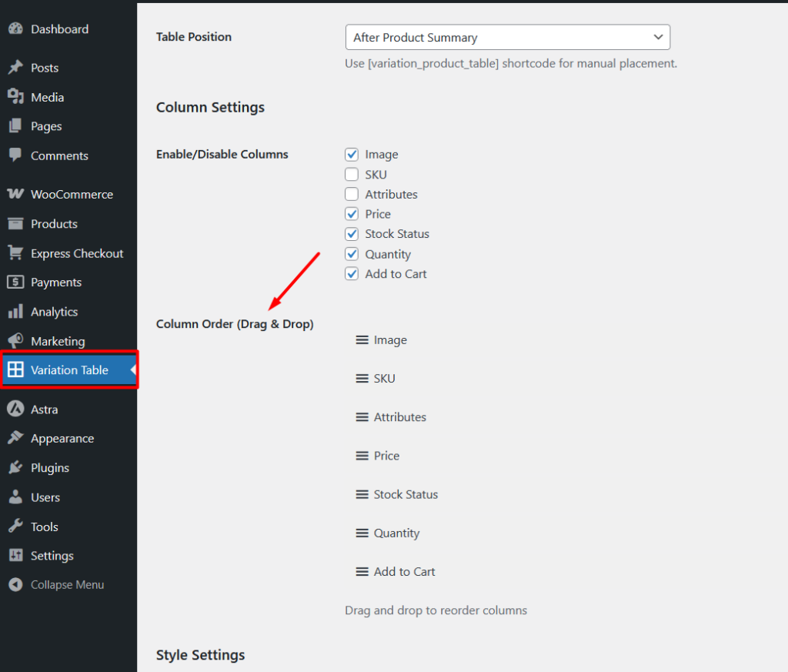Viewport: 788px width, 672px height.
Task: Enable the SKU column checkbox
Action: [352, 175]
